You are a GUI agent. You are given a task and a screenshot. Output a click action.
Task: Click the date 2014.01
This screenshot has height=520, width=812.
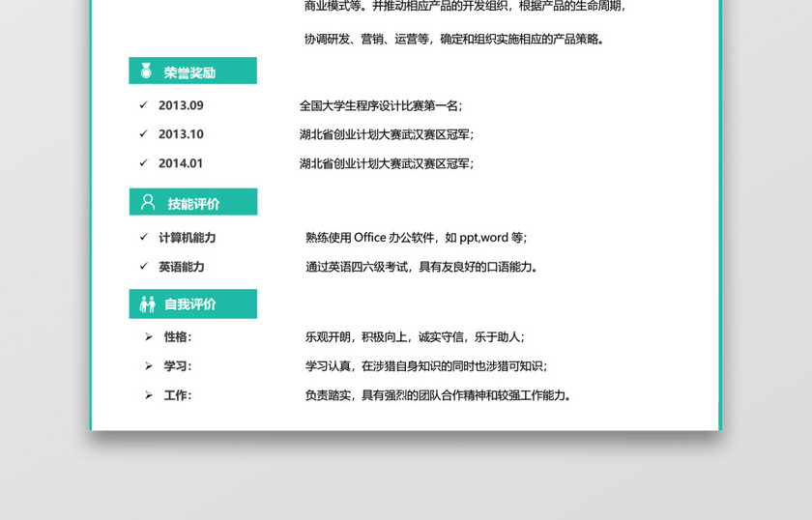point(180,163)
